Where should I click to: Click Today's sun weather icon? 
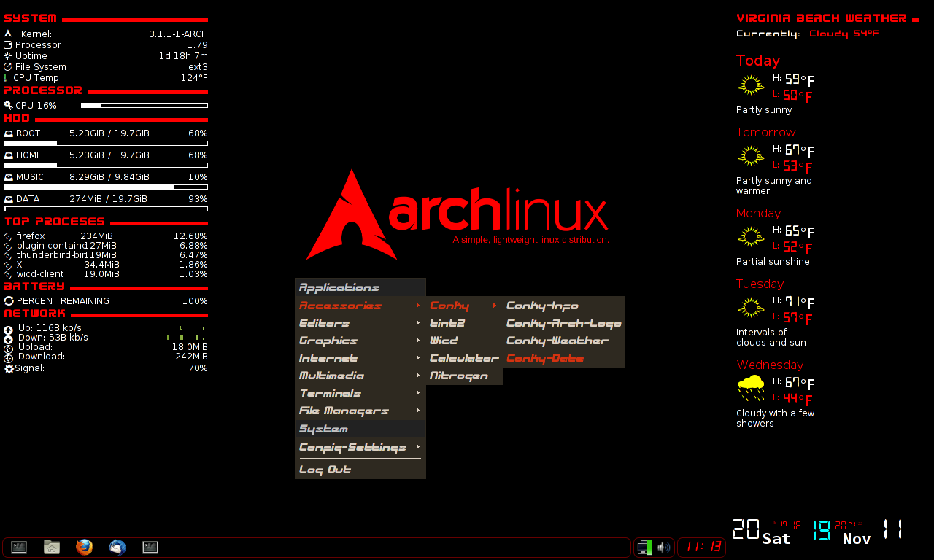pyautogui.click(x=751, y=85)
